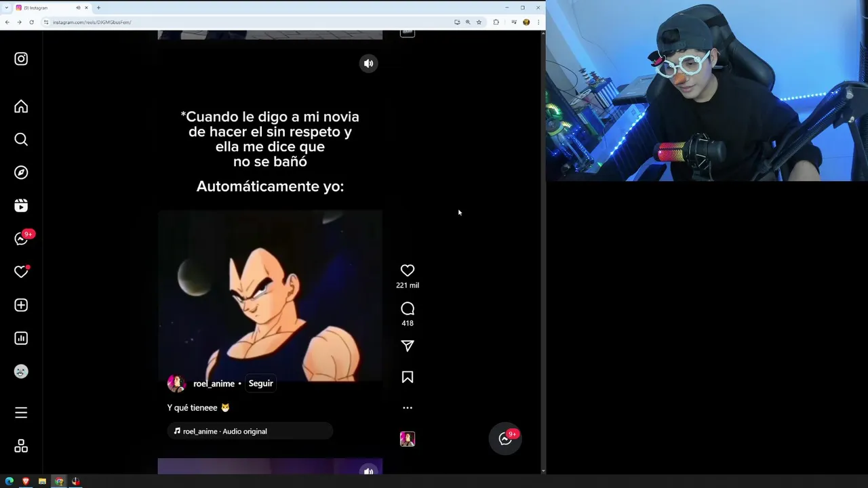Mute the Instagram tab via audio indicator
The image size is (868, 488).
78,7
